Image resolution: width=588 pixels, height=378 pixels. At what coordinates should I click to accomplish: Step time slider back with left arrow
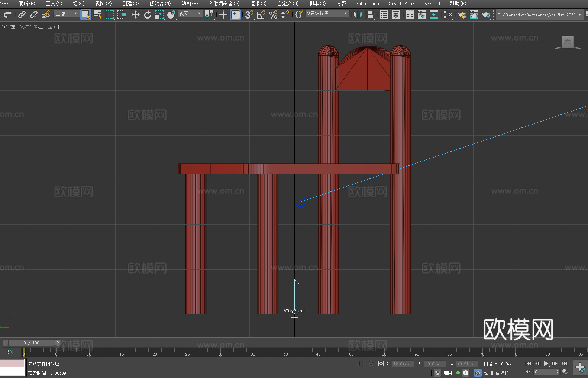pos(6,343)
